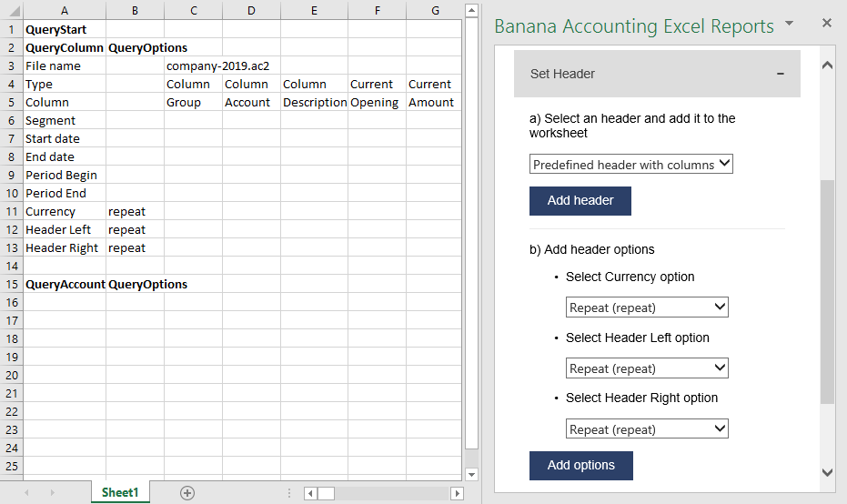Open the Select Header Right option dropdown

(647, 429)
